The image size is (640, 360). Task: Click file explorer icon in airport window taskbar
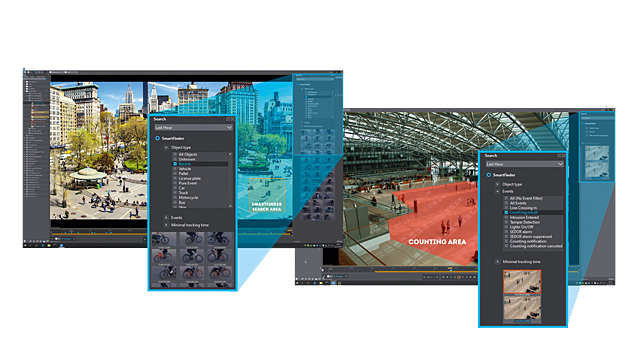click(321, 282)
